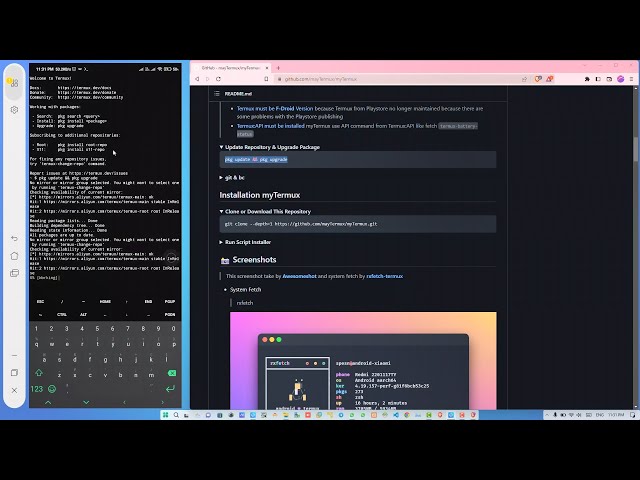
Task: Open a new browser tab with the plus
Action: coord(278,68)
